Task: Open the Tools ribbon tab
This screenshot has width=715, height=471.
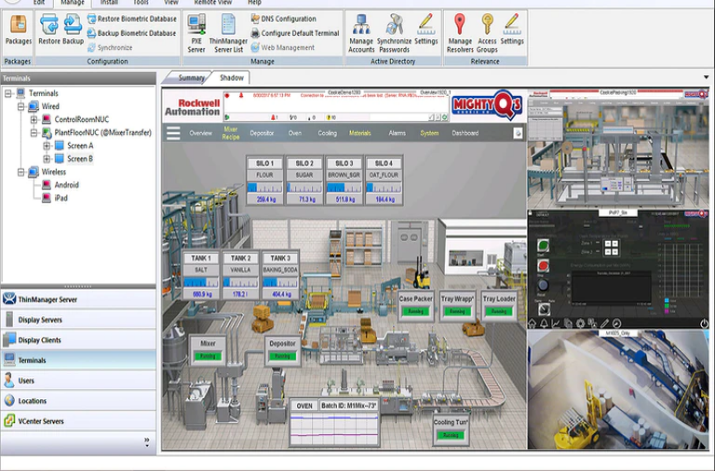Action: tap(140, 3)
